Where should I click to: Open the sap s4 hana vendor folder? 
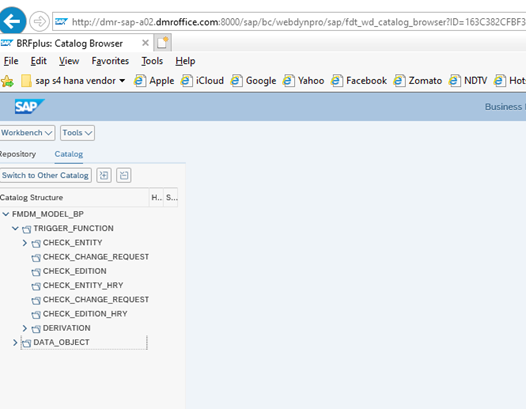click(73, 81)
